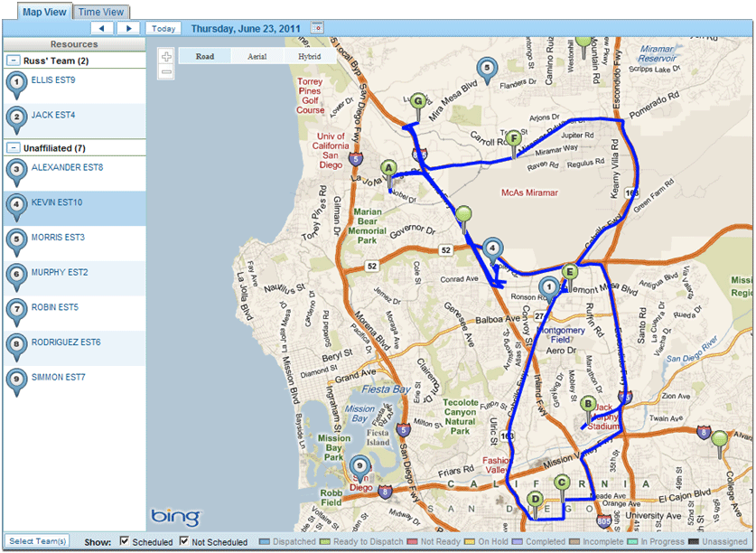Collapse the Unaffiliated group
The width and height of the screenshot is (756, 553).
14,147
